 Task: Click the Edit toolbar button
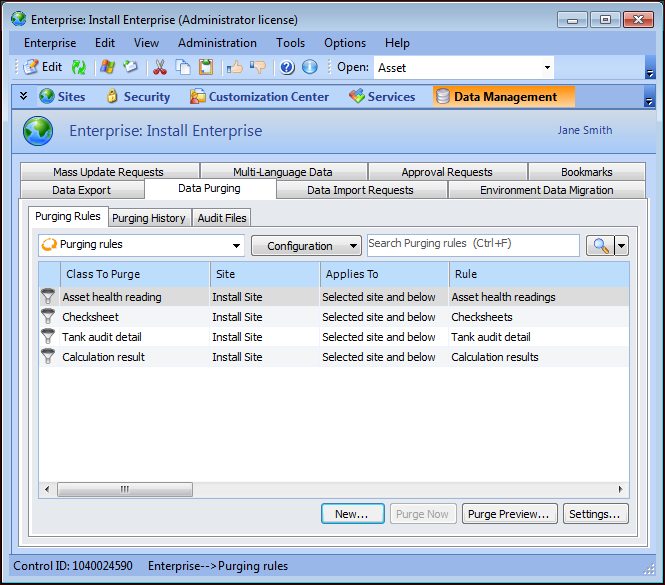42,67
